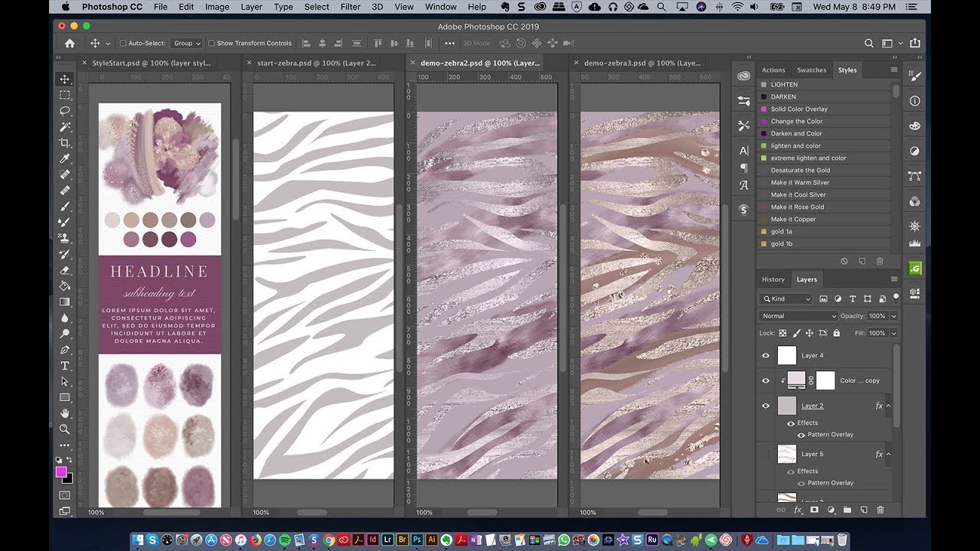Select the Magic Wand tool
Image resolution: width=980 pixels, height=551 pixels.
65,127
